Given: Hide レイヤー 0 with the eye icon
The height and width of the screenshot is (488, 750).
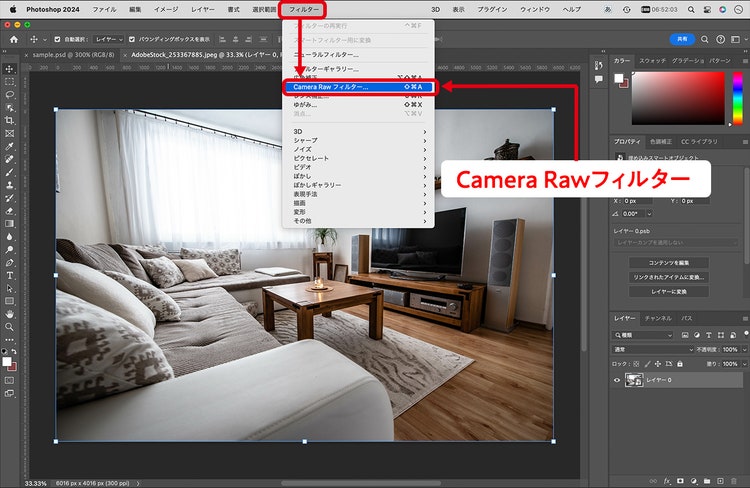Looking at the screenshot, I should [x=617, y=380].
